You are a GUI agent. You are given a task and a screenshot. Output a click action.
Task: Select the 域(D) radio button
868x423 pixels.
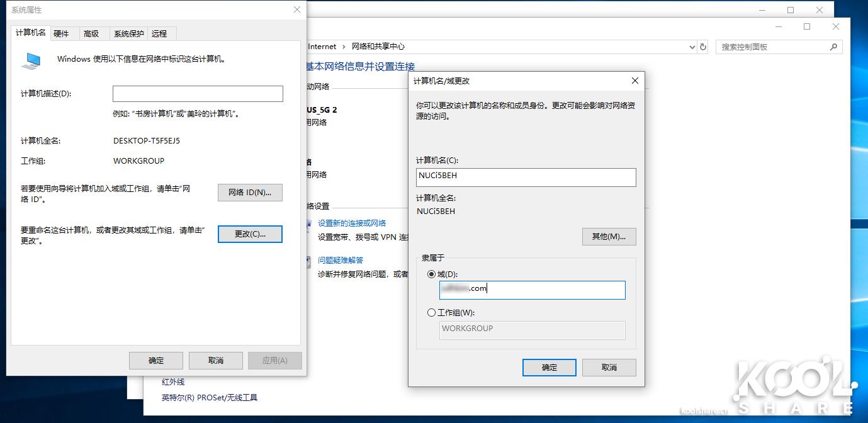pyautogui.click(x=432, y=274)
